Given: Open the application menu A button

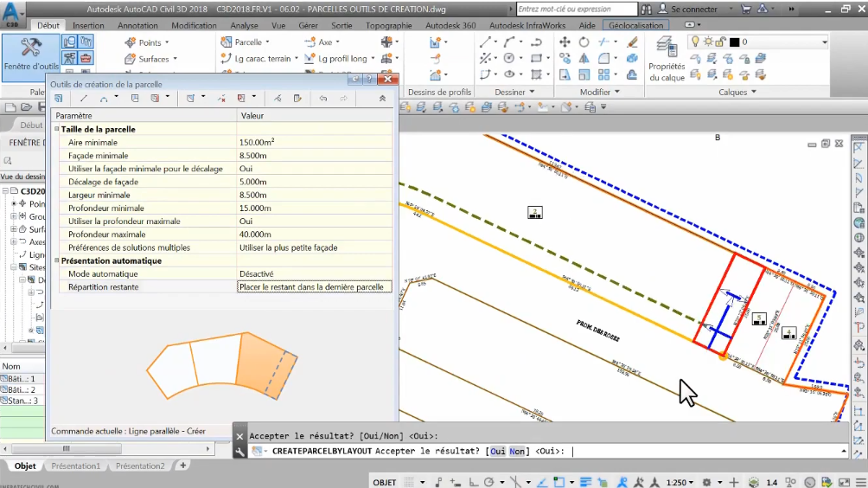Looking at the screenshot, I should tap(12, 16).
